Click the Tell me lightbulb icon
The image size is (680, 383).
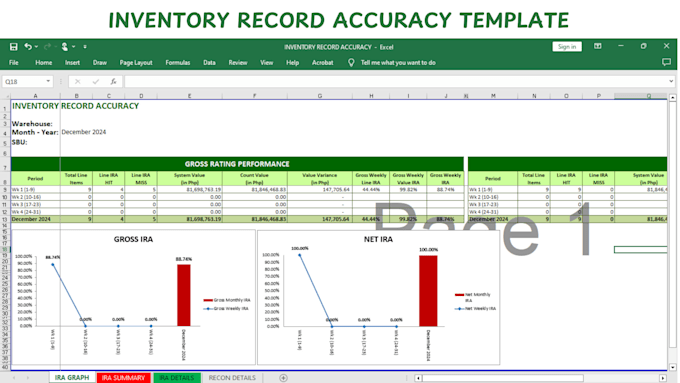[351, 62]
